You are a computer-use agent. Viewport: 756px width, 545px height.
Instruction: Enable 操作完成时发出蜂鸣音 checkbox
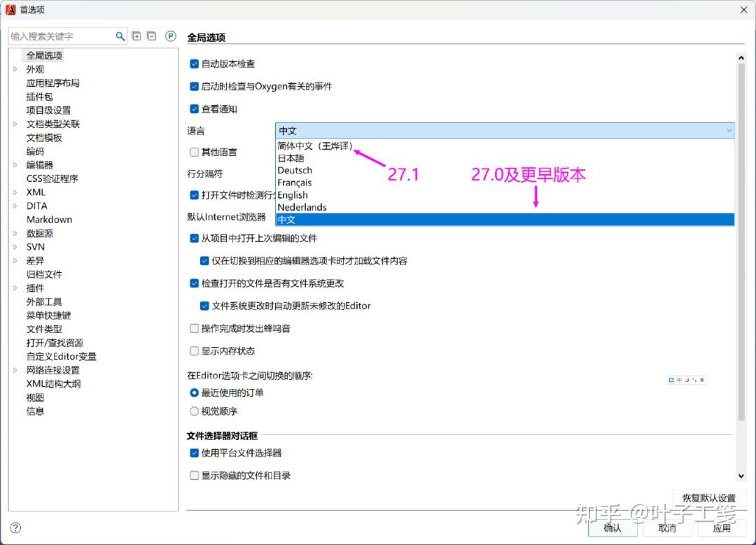195,329
